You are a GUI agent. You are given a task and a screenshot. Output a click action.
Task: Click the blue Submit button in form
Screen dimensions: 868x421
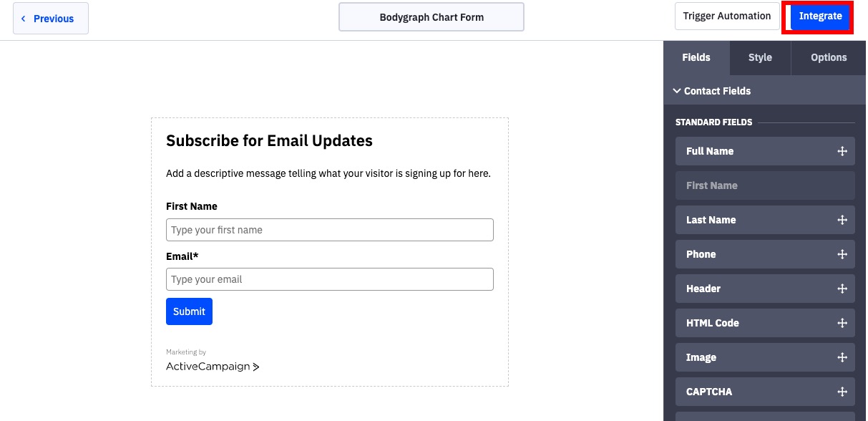[189, 311]
